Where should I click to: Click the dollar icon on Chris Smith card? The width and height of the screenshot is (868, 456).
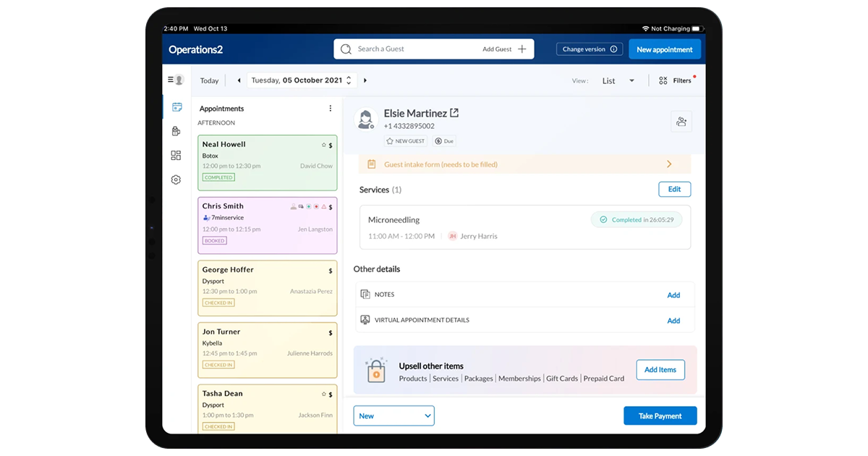pyautogui.click(x=331, y=207)
